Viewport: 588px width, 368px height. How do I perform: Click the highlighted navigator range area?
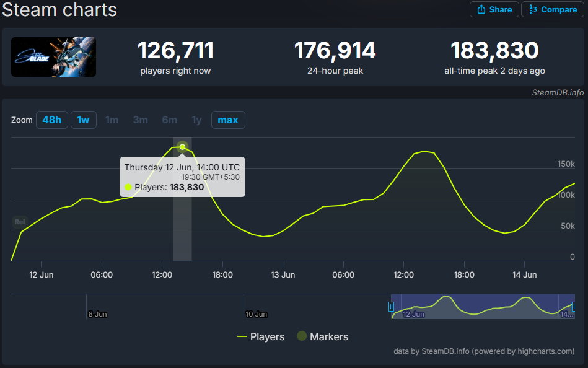483,307
